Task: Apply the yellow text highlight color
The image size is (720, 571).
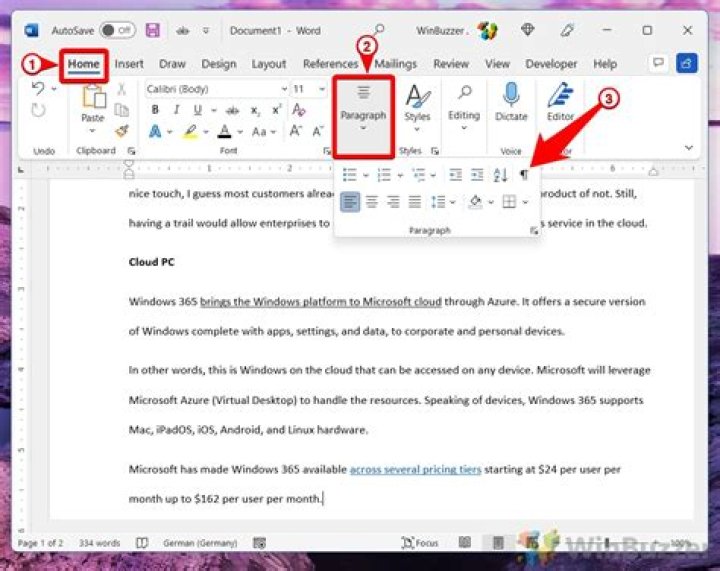Action: pyautogui.click(x=191, y=132)
